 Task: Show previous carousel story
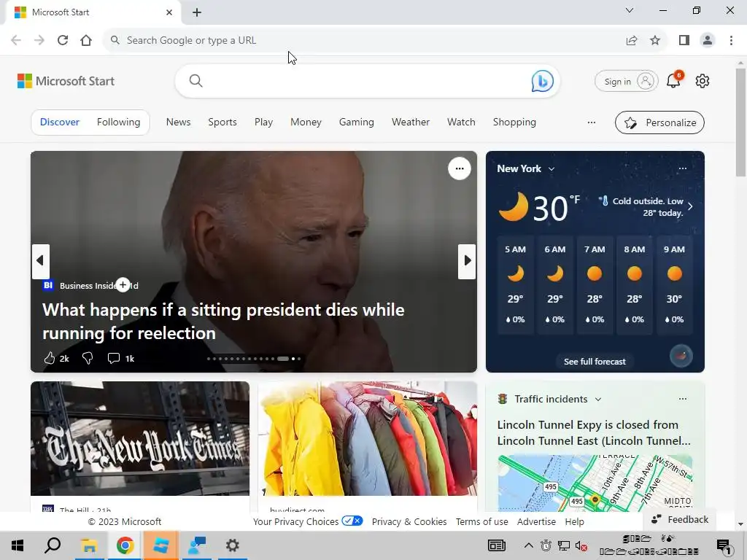(x=41, y=261)
